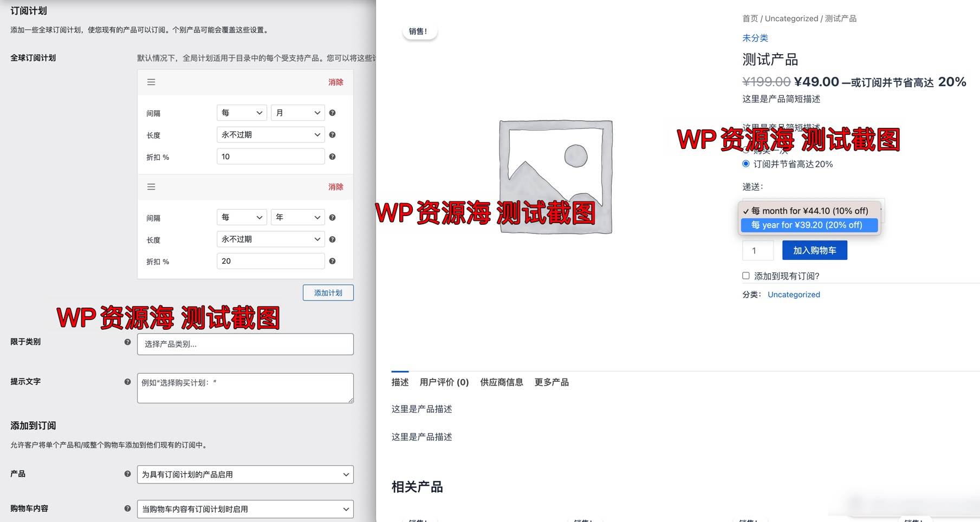Open the 年 period dropdown
This screenshot has width=980, height=522.
(298, 217)
